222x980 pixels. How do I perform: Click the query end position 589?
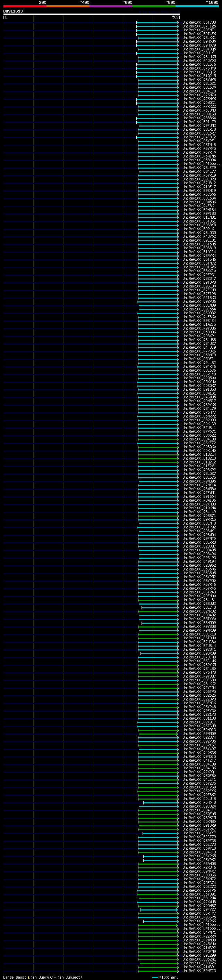tap(175, 17)
